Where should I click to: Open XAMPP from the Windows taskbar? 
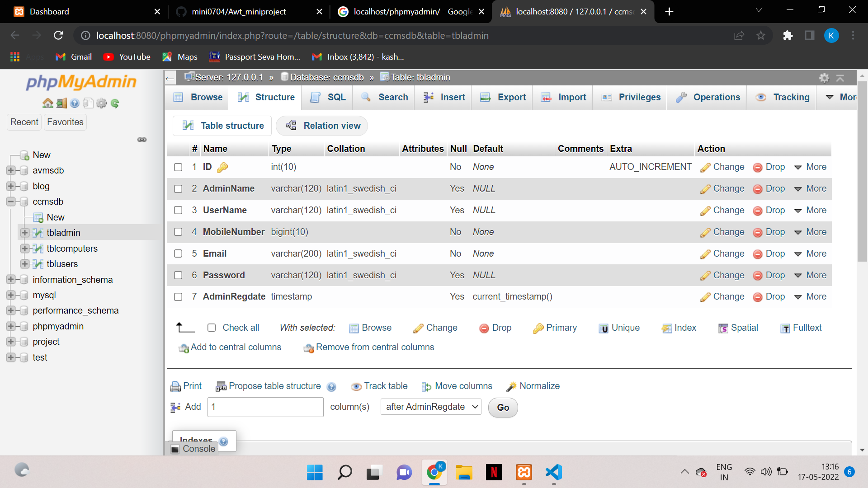tap(524, 472)
